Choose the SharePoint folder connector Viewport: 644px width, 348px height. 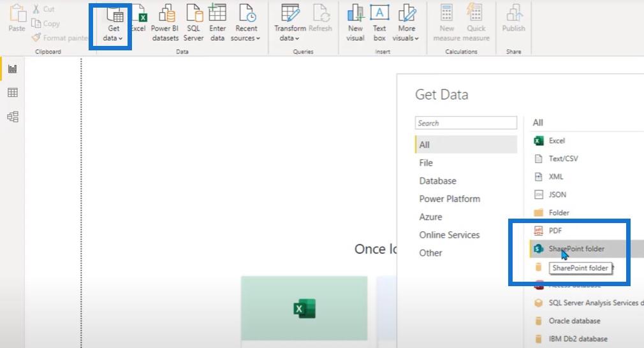(x=587, y=249)
